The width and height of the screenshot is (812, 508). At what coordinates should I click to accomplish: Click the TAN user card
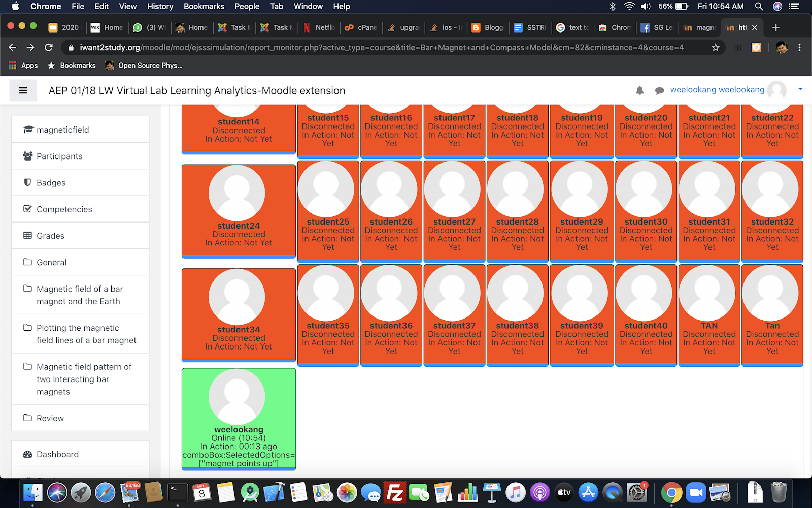click(709, 315)
